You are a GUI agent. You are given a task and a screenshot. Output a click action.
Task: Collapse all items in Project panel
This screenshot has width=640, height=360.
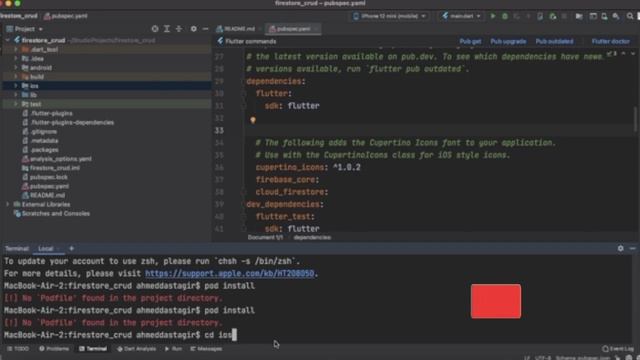(x=179, y=29)
